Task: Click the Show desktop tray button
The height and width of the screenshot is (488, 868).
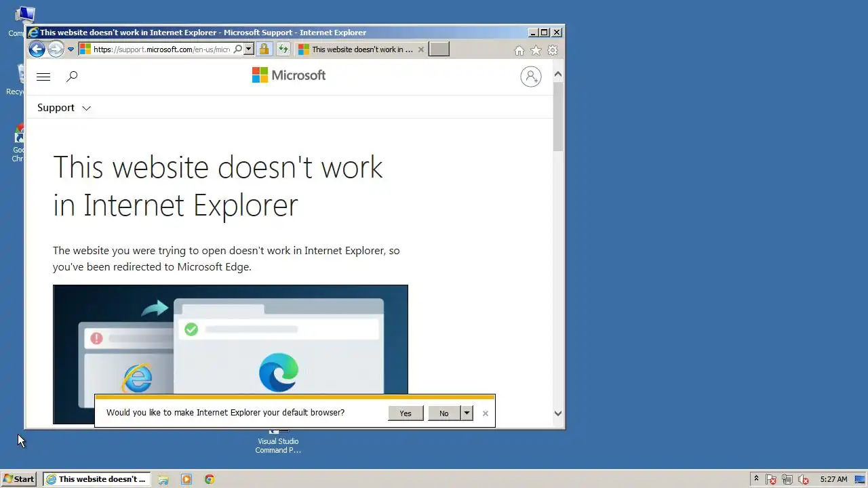Action: (860, 479)
